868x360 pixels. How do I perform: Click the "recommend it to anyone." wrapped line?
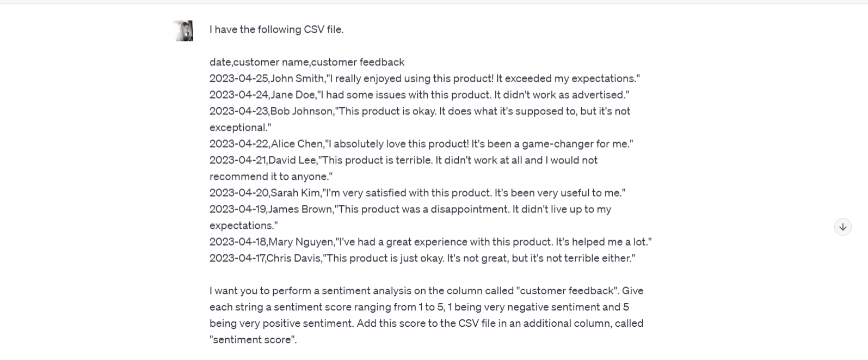coord(270,176)
